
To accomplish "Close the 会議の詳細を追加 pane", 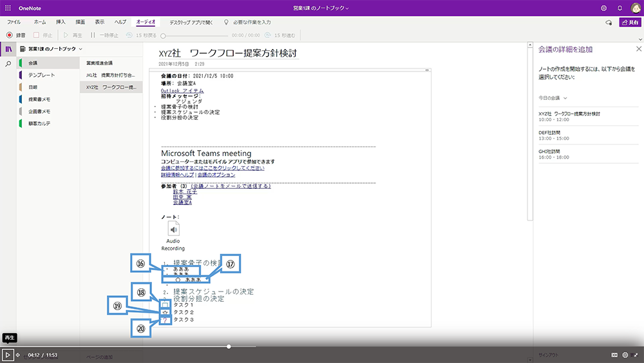I will [639, 49].
